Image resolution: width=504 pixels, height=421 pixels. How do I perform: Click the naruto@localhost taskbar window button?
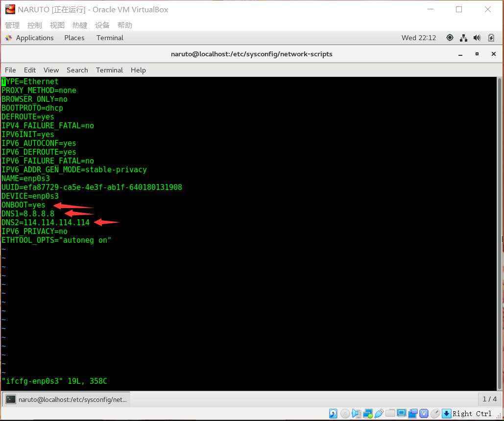[x=66, y=399]
